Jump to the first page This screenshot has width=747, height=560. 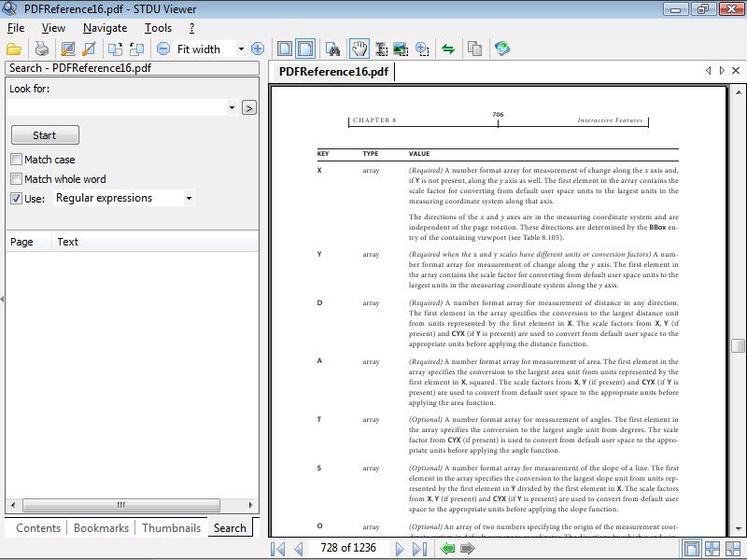(x=277, y=549)
